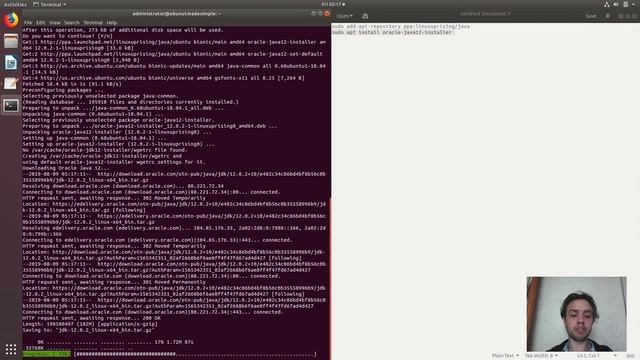Click Activities in the top bar
This screenshot has height=360, width=640.
pyautogui.click(x=15, y=4)
